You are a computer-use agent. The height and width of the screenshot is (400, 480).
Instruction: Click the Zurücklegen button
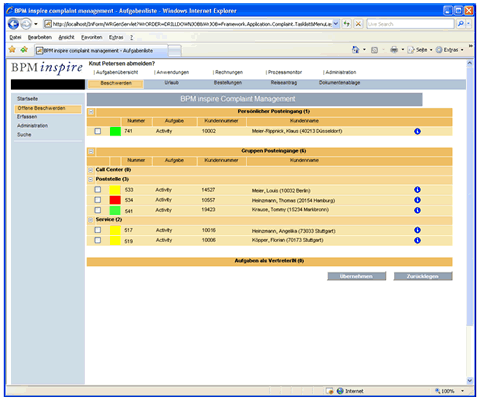point(423,276)
